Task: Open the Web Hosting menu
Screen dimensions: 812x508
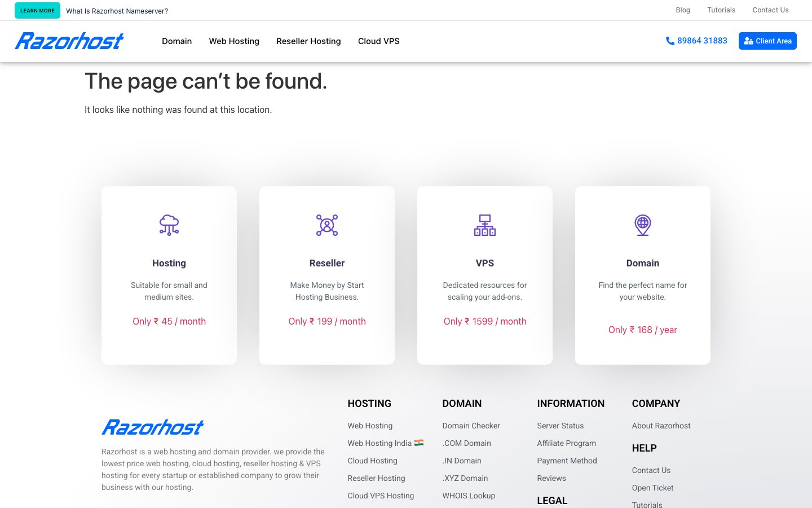Action: click(234, 41)
